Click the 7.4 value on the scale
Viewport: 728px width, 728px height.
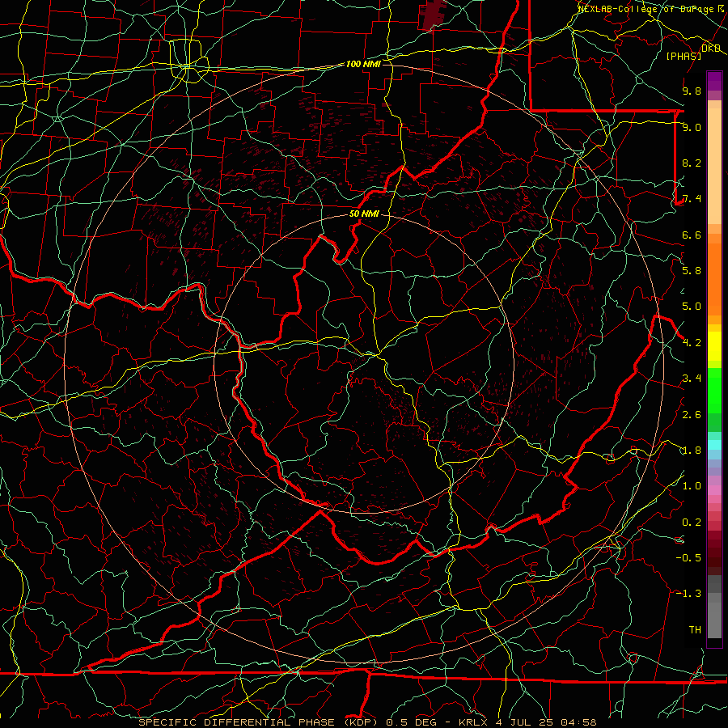pos(692,199)
